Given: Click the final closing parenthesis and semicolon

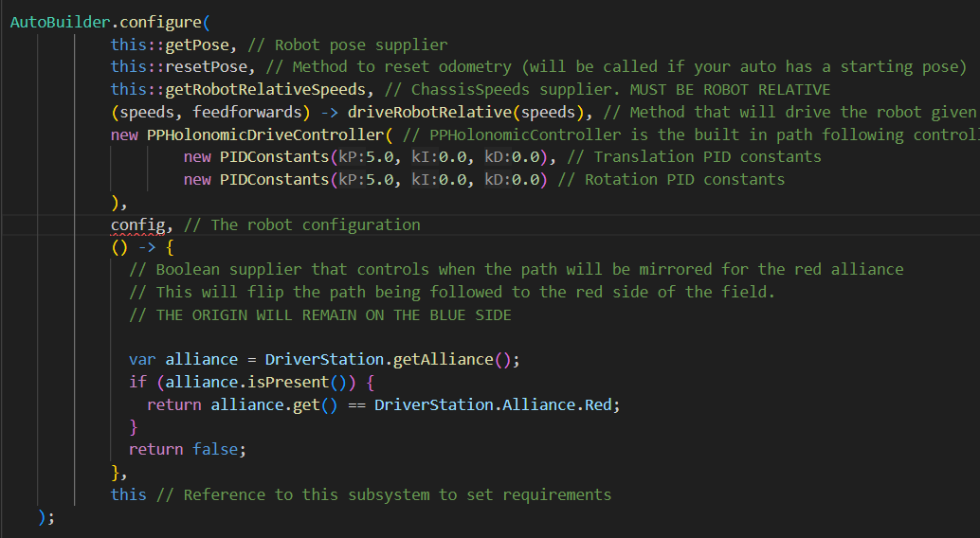Looking at the screenshot, I should pyautogui.click(x=46, y=517).
